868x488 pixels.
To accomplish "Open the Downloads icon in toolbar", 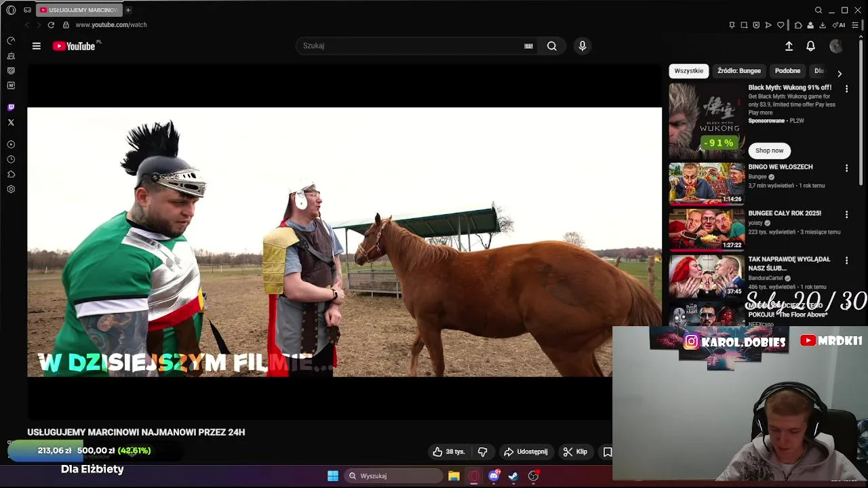I will tap(823, 25).
